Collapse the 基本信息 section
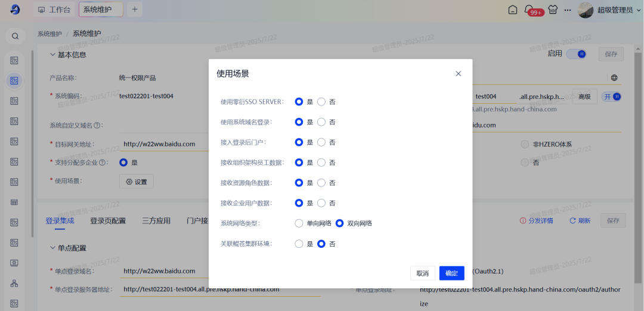 [x=52, y=55]
